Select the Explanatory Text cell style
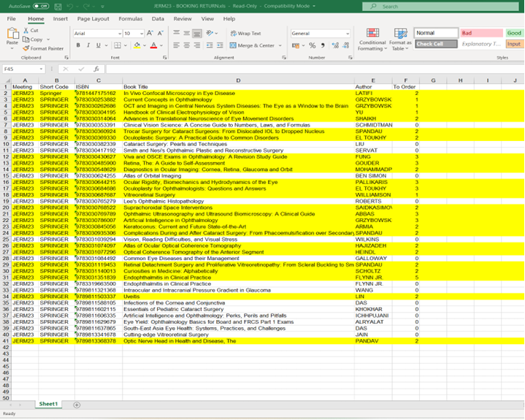This screenshot has height=420, width=525. (x=481, y=44)
